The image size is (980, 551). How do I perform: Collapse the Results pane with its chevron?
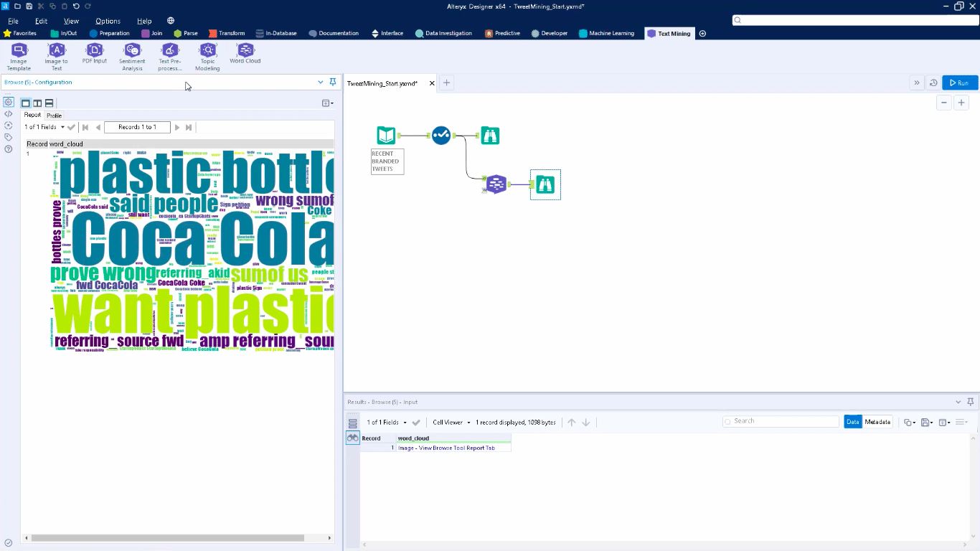point(958,402)
